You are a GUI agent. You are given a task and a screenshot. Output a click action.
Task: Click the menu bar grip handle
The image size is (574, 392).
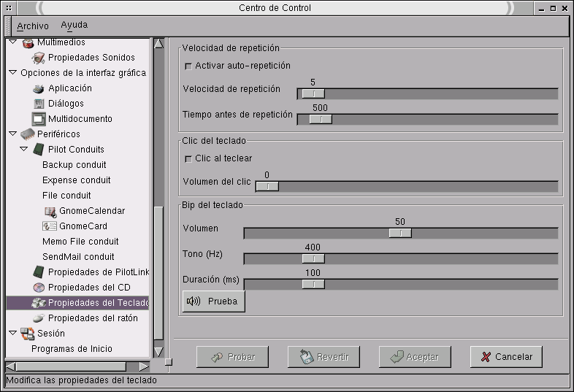click(8, 26)
